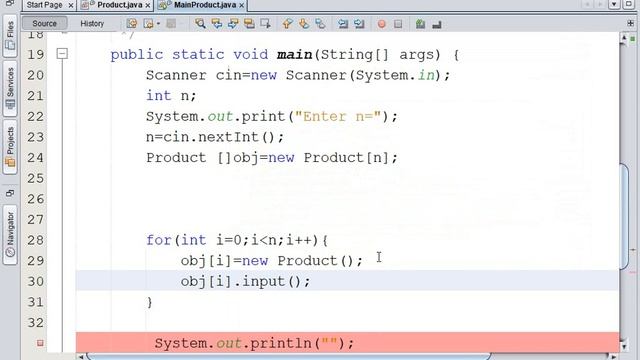Viewport: 640px width, 360px height.
Task: Click line number 32 in the gutter
Action: point(36,322)
